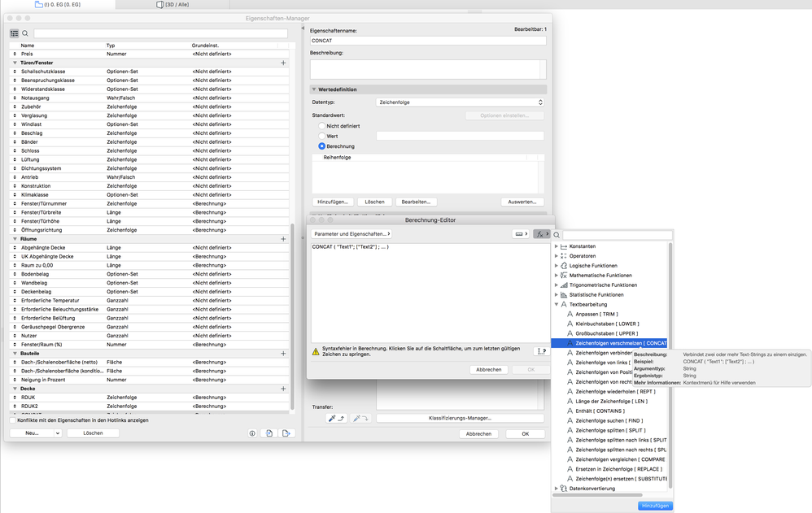This screenshot has height=513, width=812.
Task: Collapse the Räume group
Action: coord(15,239)
